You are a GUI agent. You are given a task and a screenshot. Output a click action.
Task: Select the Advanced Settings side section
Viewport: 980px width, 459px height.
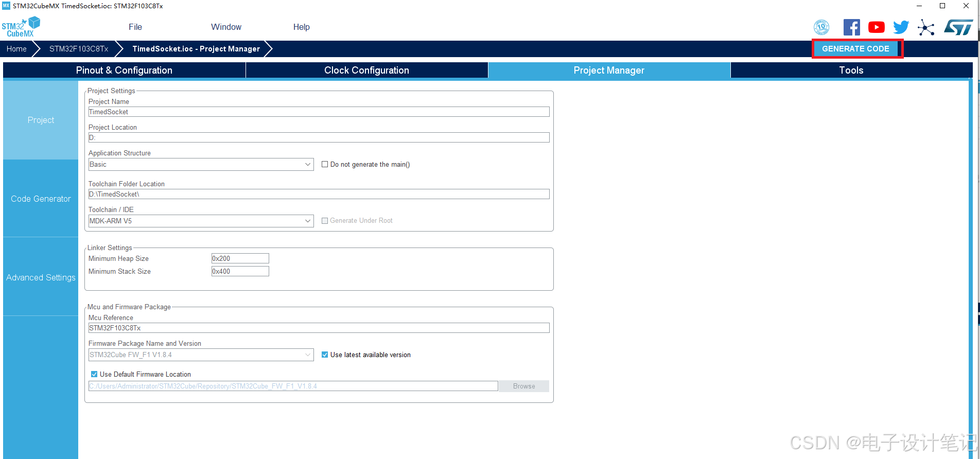(41, 277)
